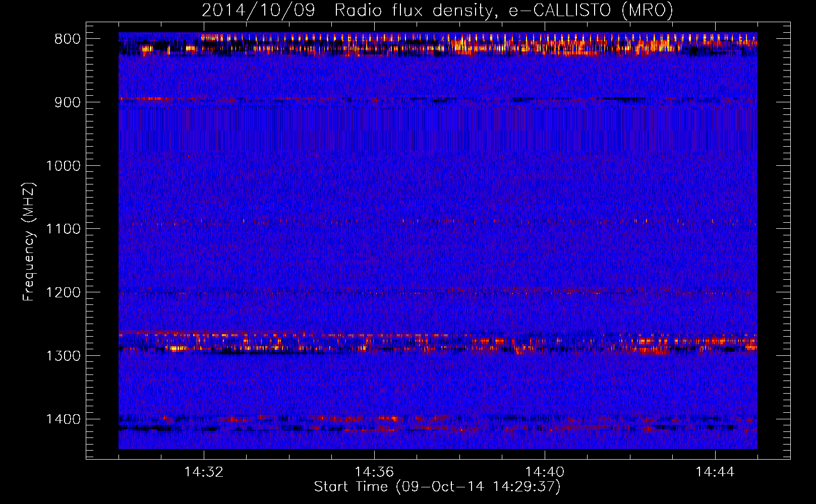
Task: Select the 800 frequency axis label
Action: tap(67, 39)
